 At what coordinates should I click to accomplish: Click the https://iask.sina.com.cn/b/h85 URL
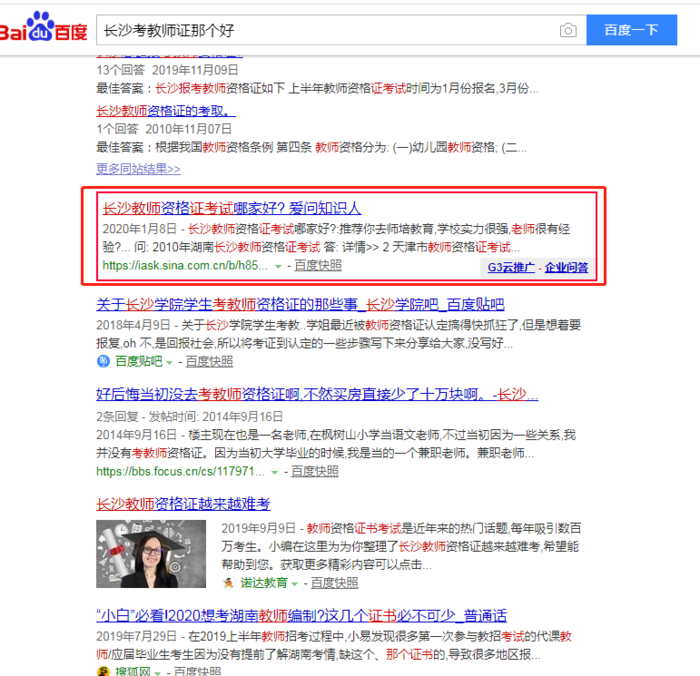tap(185, 265)
